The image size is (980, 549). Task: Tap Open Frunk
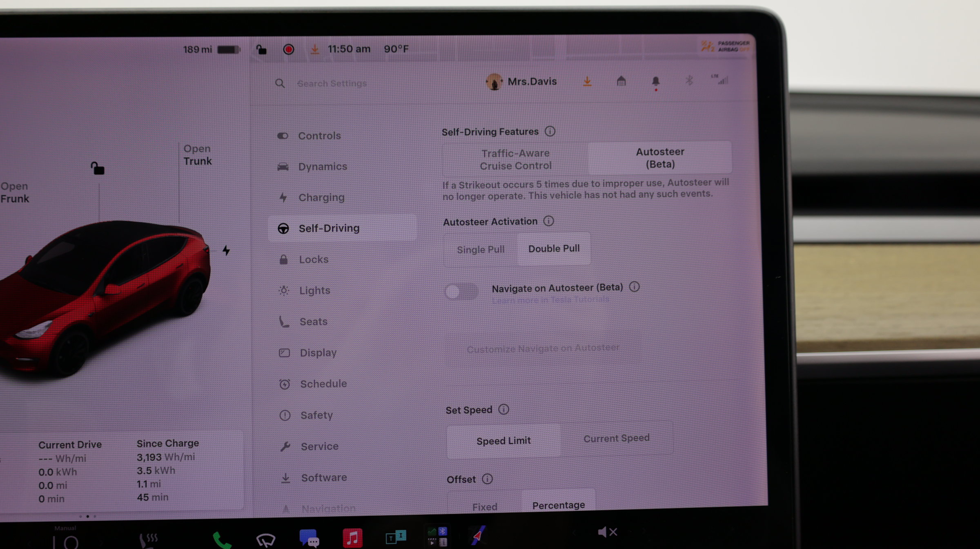coord(15,192)
